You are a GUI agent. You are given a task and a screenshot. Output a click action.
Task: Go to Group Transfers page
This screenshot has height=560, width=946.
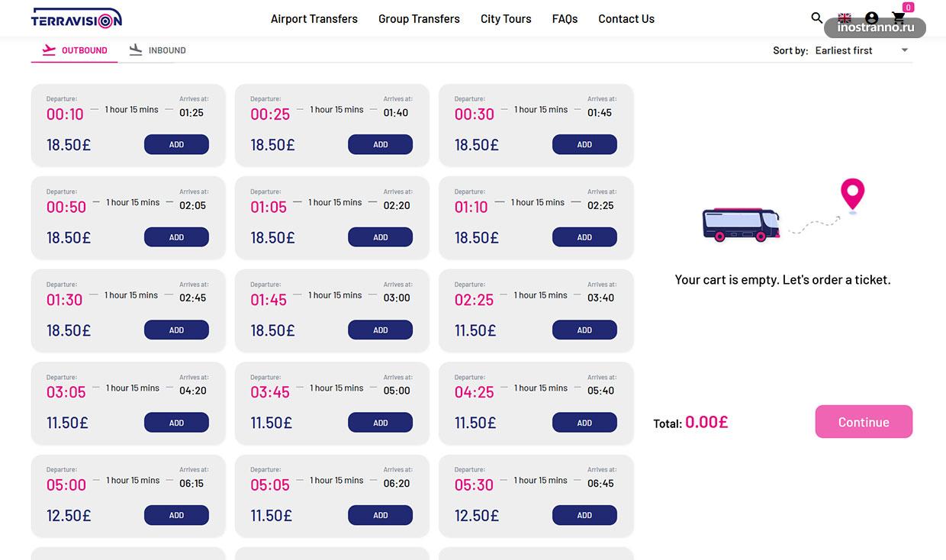(x=419, y=19)
